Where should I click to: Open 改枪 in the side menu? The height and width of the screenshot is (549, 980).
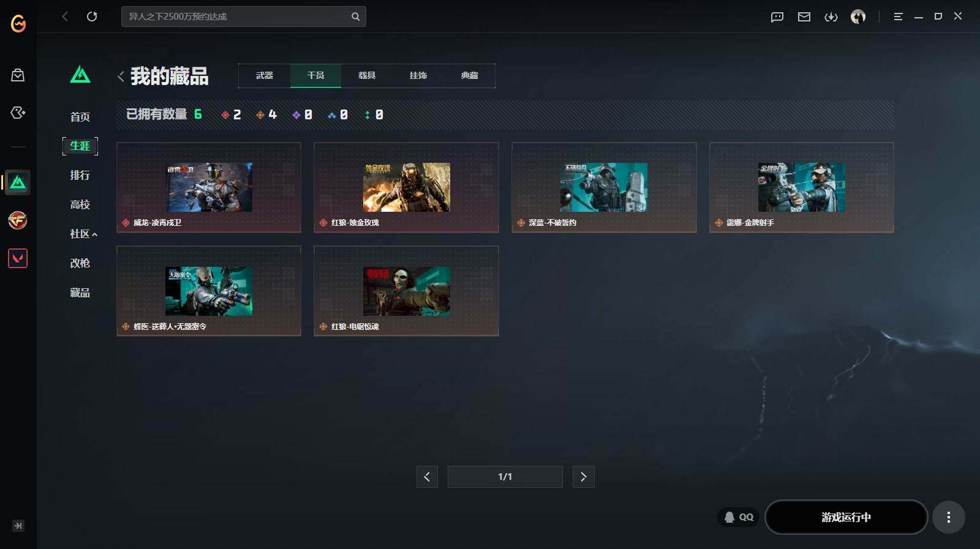point(80,264)
